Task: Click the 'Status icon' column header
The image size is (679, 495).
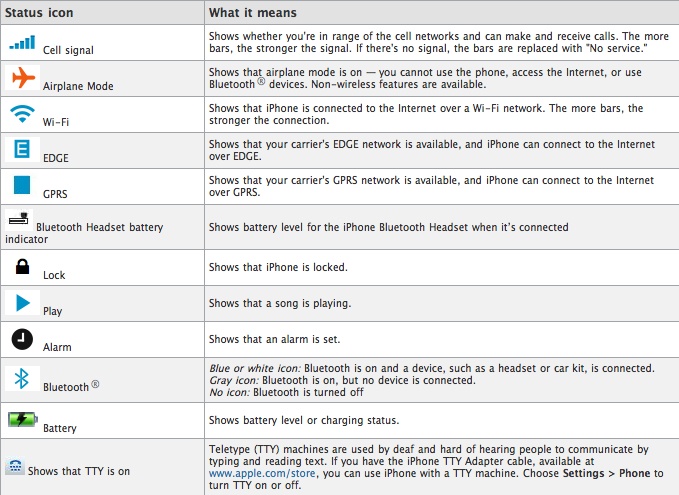Action: pyautogui.click(x=42, y=13)
